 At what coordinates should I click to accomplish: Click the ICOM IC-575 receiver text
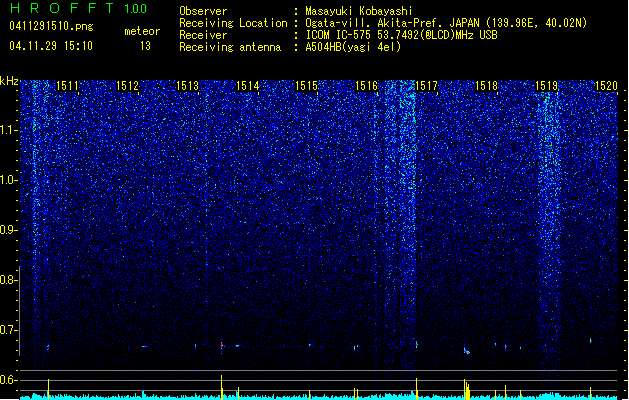(401, 35)
